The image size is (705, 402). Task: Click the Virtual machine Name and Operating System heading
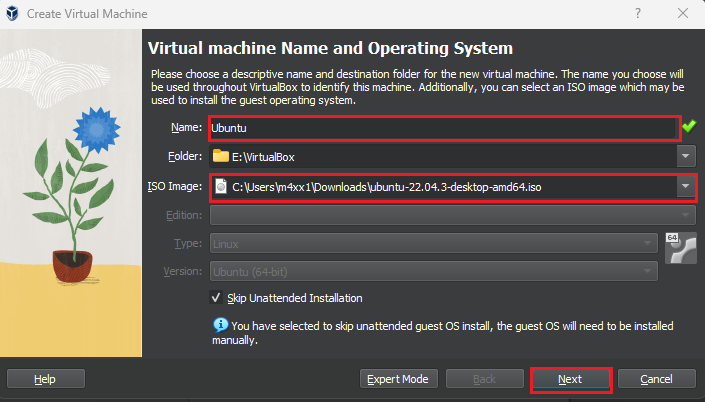[x=330, y=48]
